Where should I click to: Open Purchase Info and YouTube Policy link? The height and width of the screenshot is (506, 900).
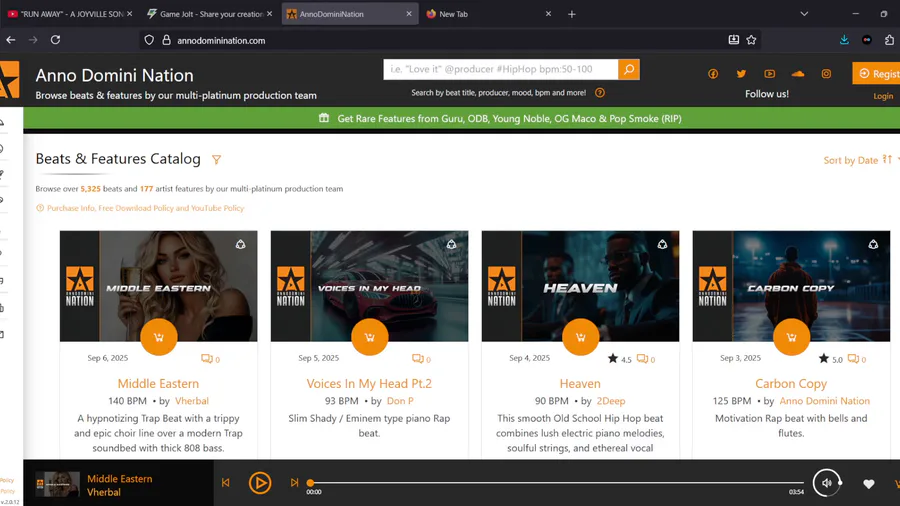pyautogui.click(x=145, y=208)
